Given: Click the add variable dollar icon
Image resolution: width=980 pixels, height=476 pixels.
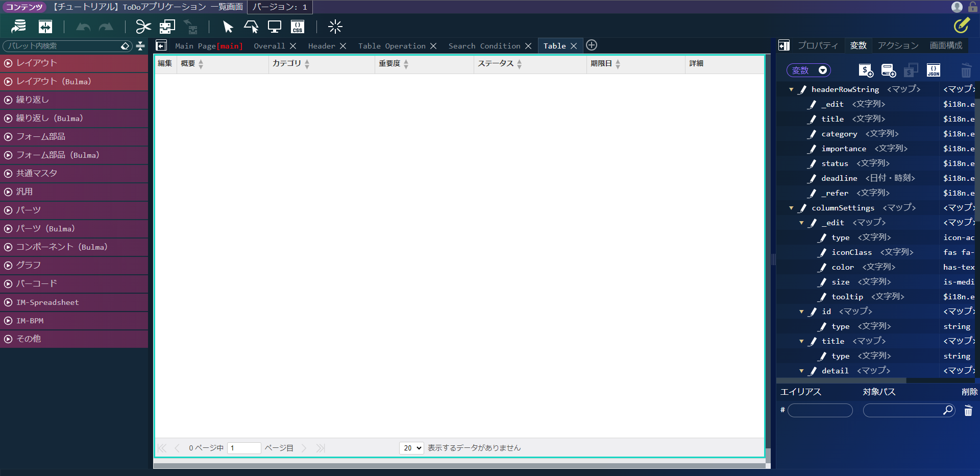Looking at the screenshot, I should 866,70.
